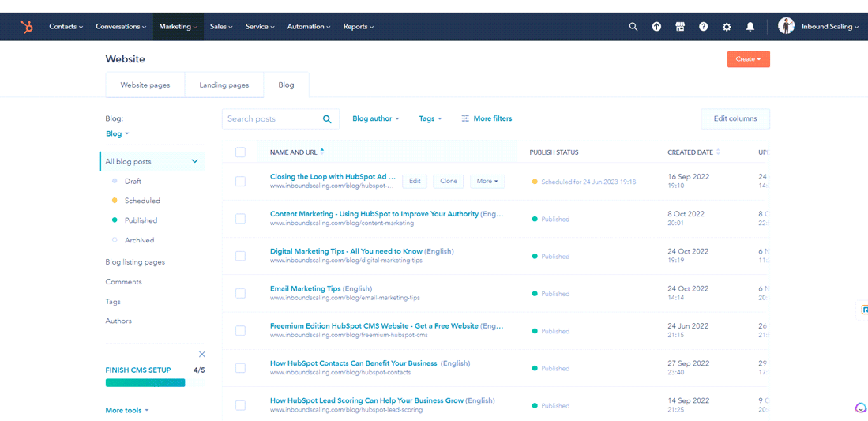
Task: Switch to the Landing pages tab
Action: coord(224,85)
